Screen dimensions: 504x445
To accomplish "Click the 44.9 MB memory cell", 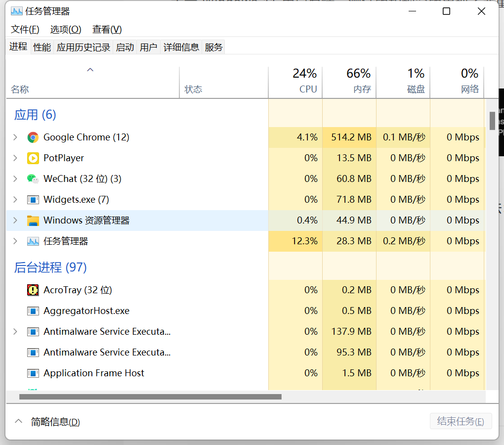I will pos(349,220).
